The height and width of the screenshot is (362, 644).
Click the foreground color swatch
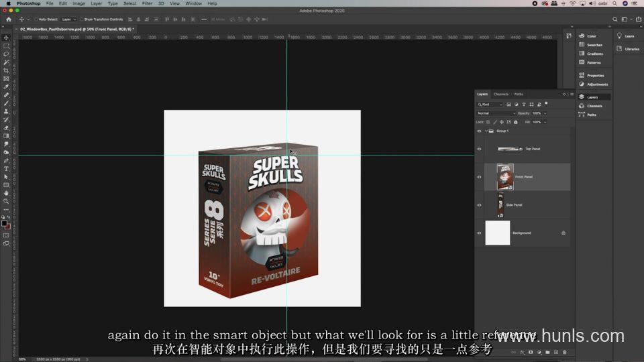[x=4, y=224]
